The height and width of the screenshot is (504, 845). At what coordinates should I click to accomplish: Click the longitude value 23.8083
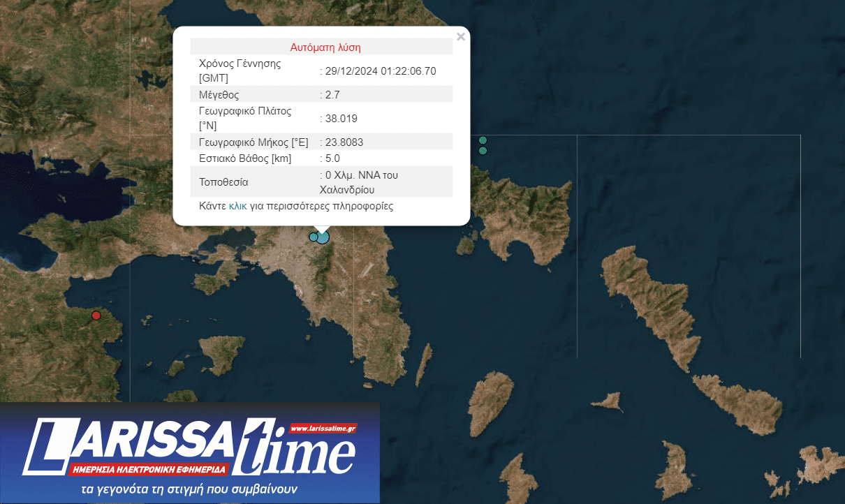coord(344,142)
